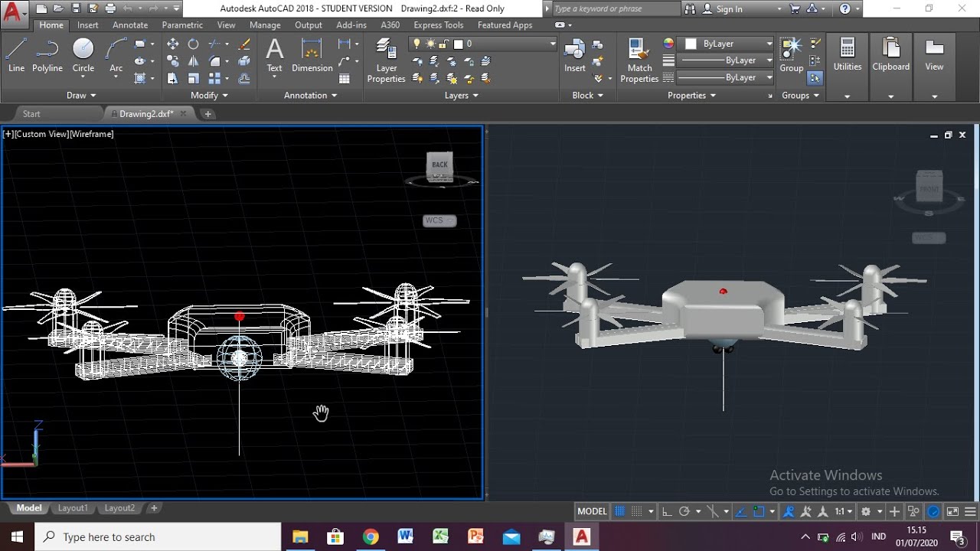Expand the Properties panel dropdown
Viewport: 980px width, 551px height.
click(x=691, y=95)
